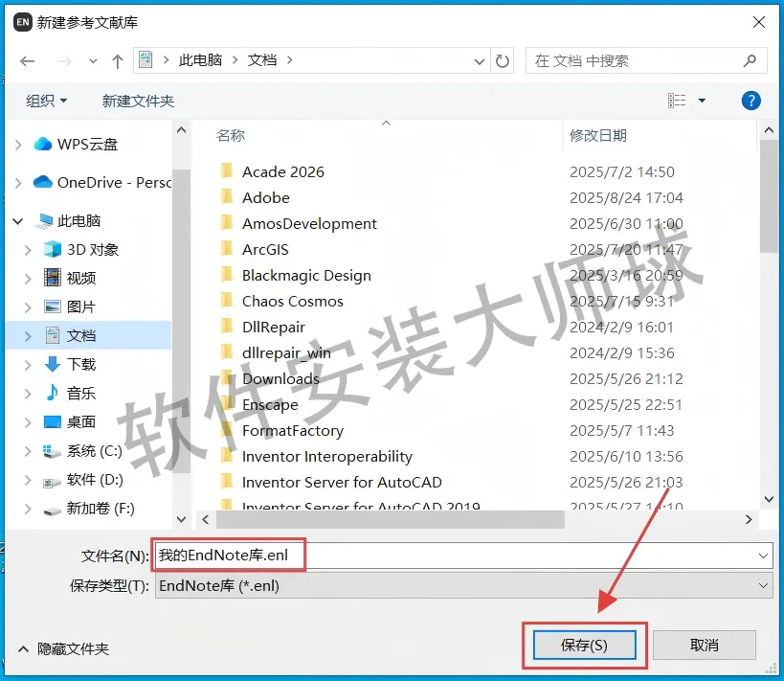784x681 pixels.
Task: Expand the OneDrive tree node
Action: click(18, 183)
